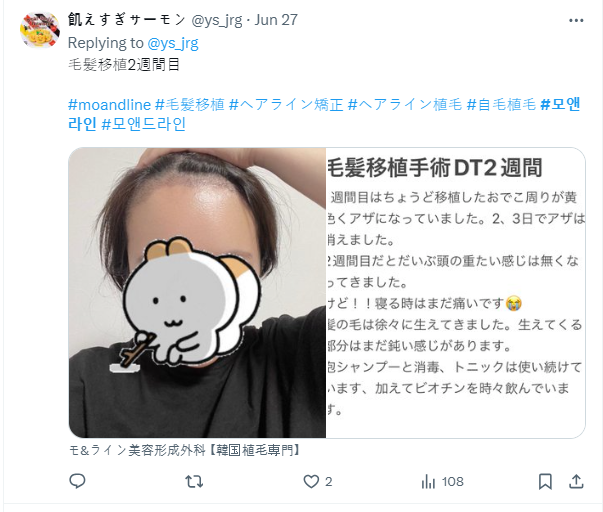Open the #毛髪移植 hashtag

[190, 105]
